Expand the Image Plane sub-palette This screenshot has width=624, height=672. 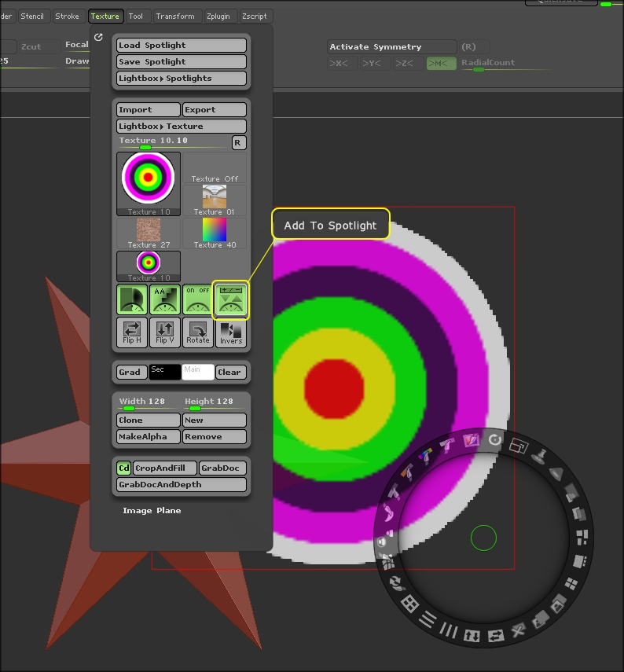pyautogui.click(x=152, y=510)
